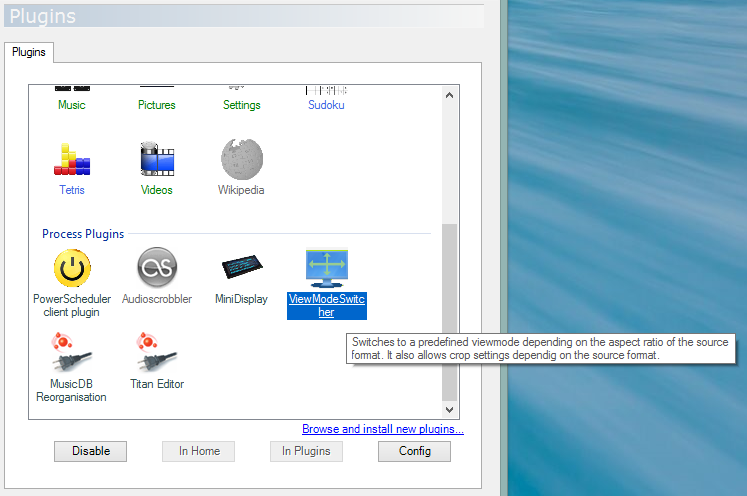The width and height of the screenshot is (747, 496).
Task: Select the Titan Editor plug icon
Action: pyautogui.click(x=157, y=353)
